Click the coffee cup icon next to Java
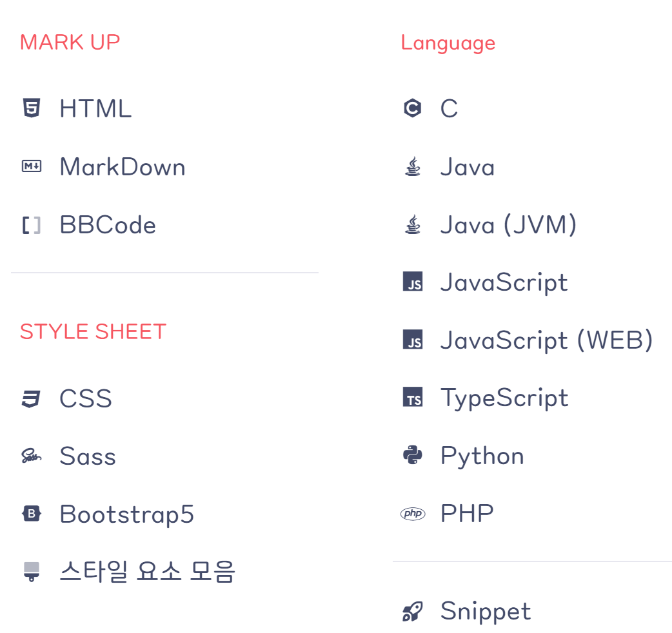Image resolution: width=672 pixels, height=633 pixels. pos(412,166)
